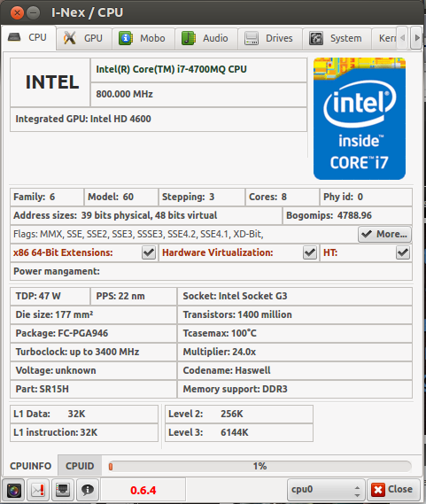Click the Cores: 8 field

click(x=283, y=197)
